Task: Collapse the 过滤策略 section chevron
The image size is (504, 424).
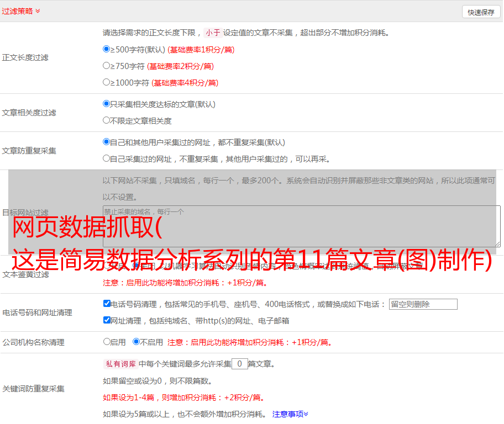Action: pos(38,11)
